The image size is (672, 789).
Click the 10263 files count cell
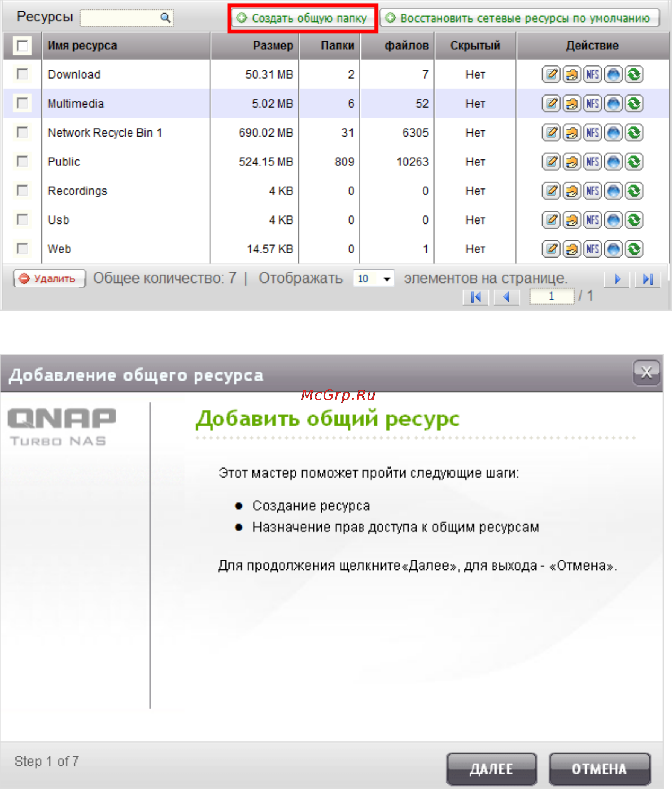[x=413, y=162]
